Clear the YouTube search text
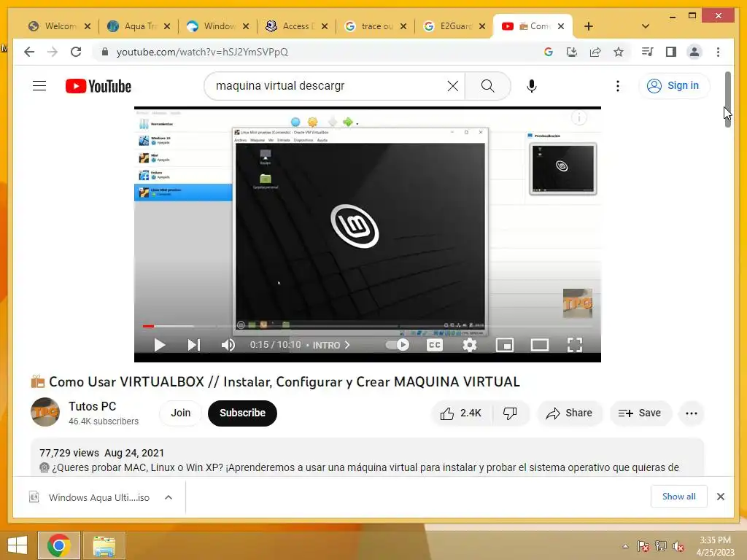 (452, 86)
